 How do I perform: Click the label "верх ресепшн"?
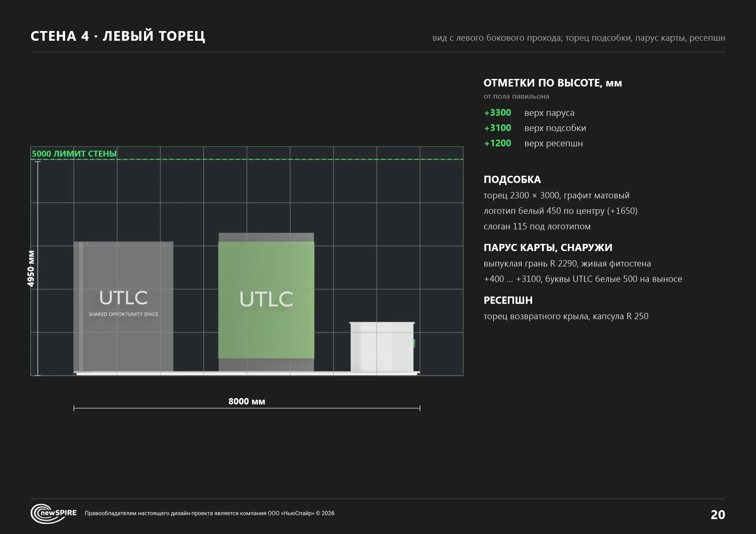(x=554, y=144)
